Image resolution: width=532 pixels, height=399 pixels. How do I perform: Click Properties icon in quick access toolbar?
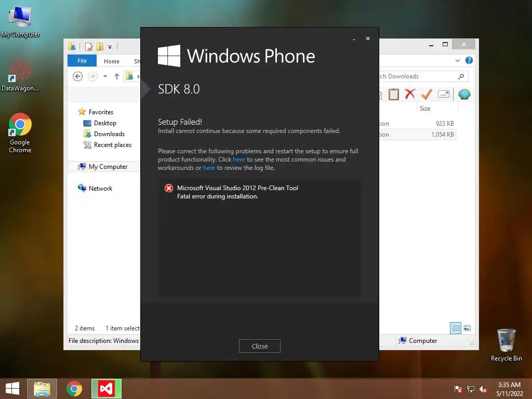(x=89, y=46)
